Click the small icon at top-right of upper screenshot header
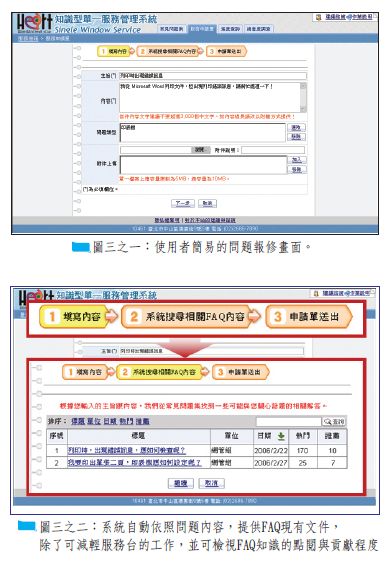389x573 pixels. [318, 17]
